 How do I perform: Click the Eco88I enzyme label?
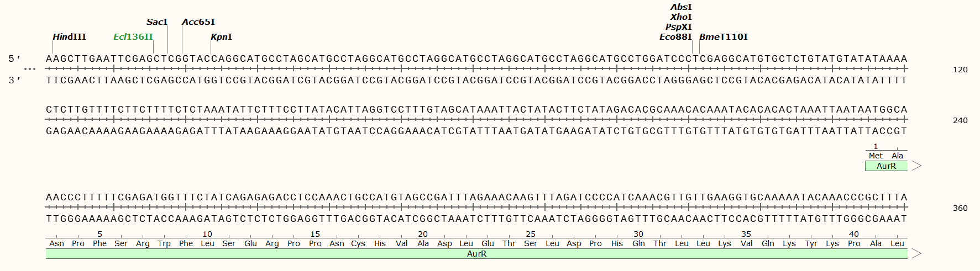tap(675, 37)
